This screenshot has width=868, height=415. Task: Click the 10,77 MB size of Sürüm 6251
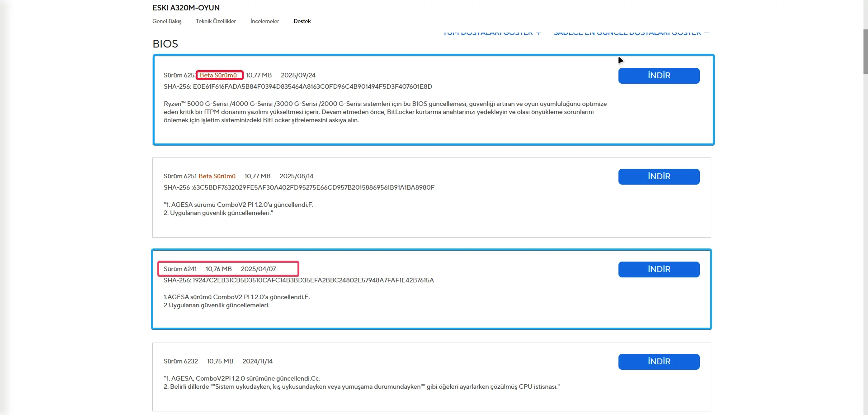pyautogui.click(x=258, y=176)
